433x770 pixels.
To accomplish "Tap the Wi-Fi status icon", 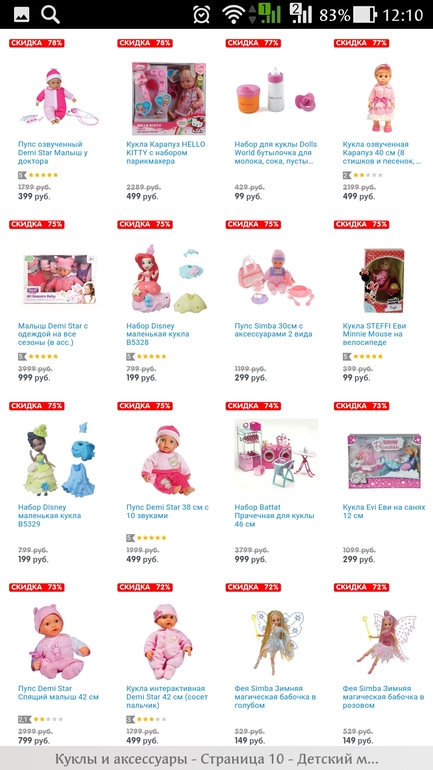I will 233,15.
